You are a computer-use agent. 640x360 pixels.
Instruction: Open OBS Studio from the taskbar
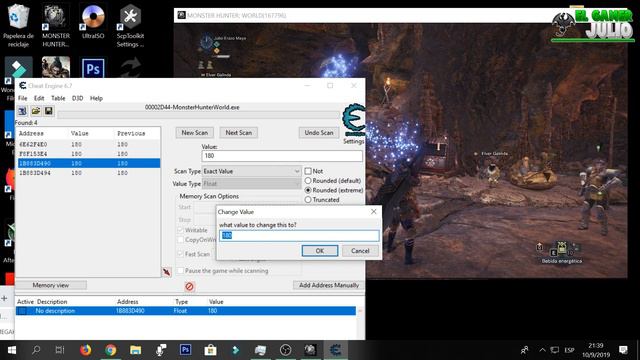[x=285, y=350]
